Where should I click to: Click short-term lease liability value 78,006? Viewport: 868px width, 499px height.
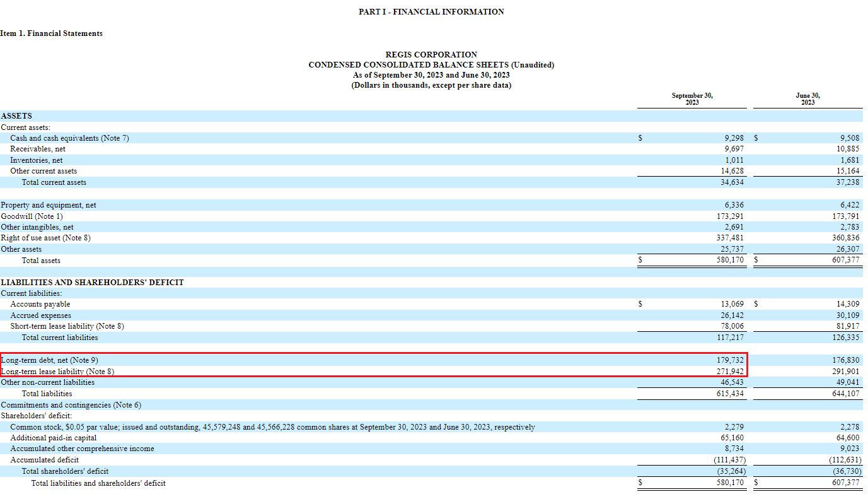point(732,326)
